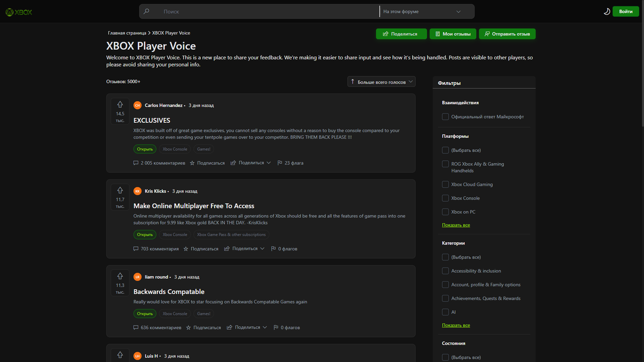Viewport: 644px width, 362px height.
Task: Open 636 comments on Backwards Compatable
Action: (x=157, y=328)
